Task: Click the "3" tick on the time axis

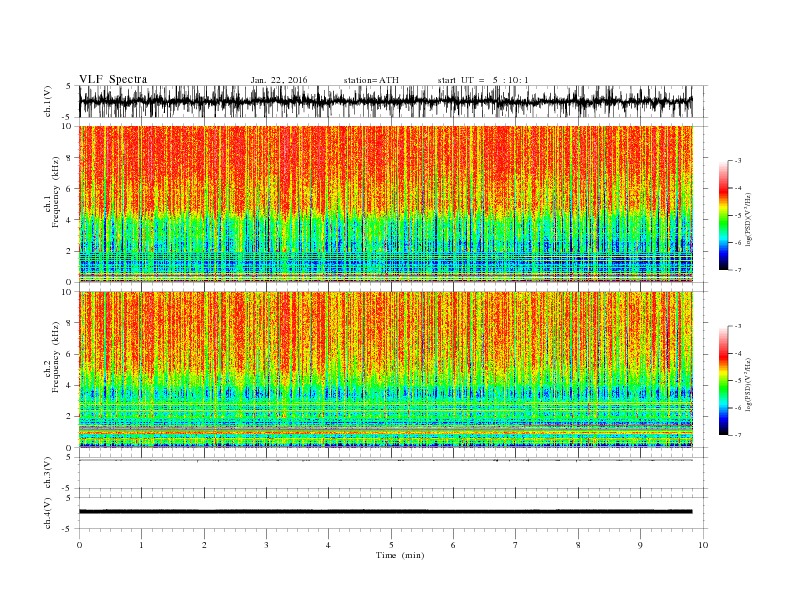Action: pyautogui.click(x=266, y=545)
